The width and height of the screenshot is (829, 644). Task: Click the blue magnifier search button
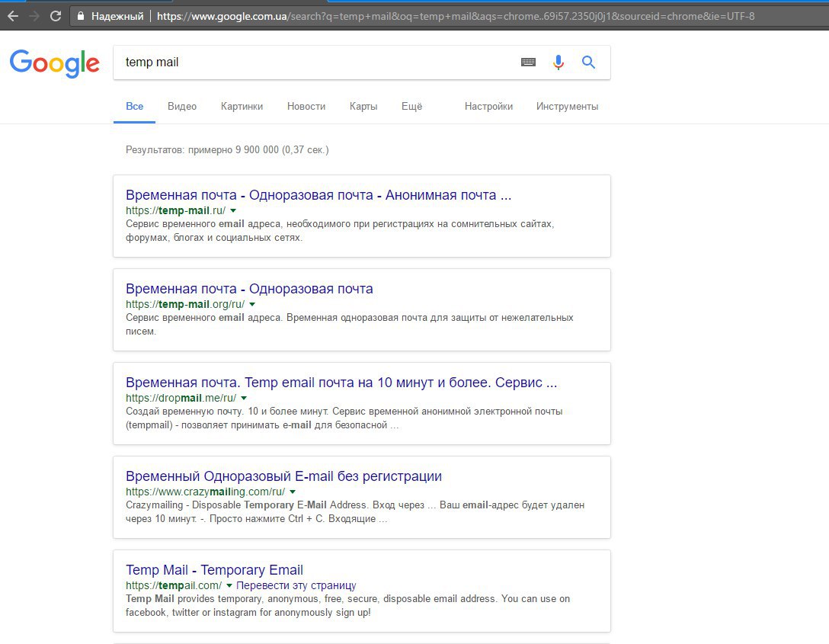(x=588, y=62)
